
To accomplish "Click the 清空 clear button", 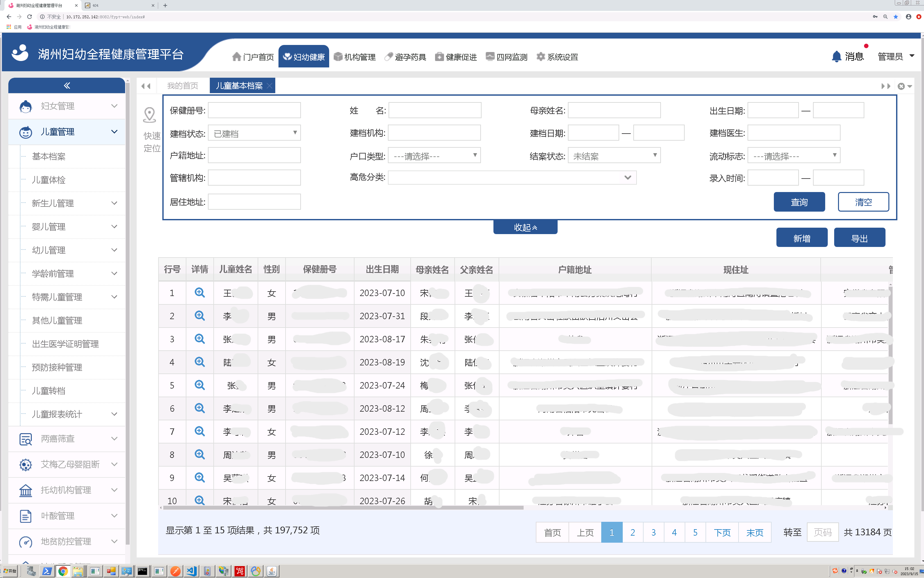I will click(x=863, y=202).
